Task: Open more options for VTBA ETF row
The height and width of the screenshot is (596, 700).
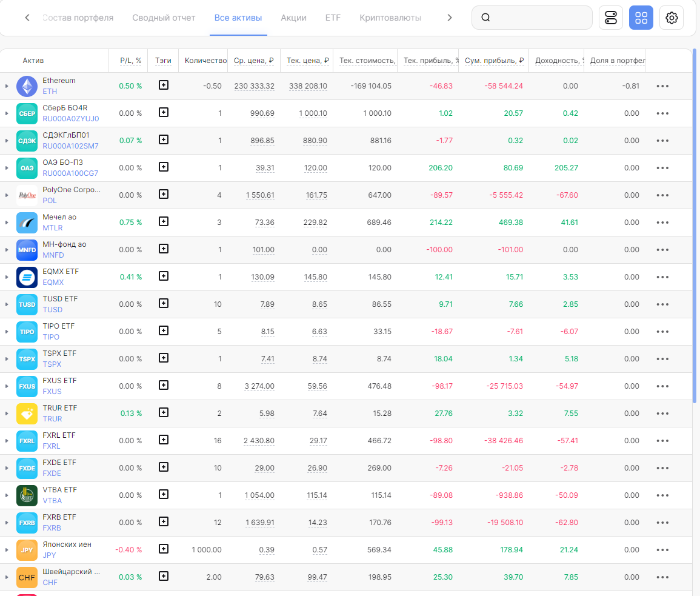Action: (662, 495)
